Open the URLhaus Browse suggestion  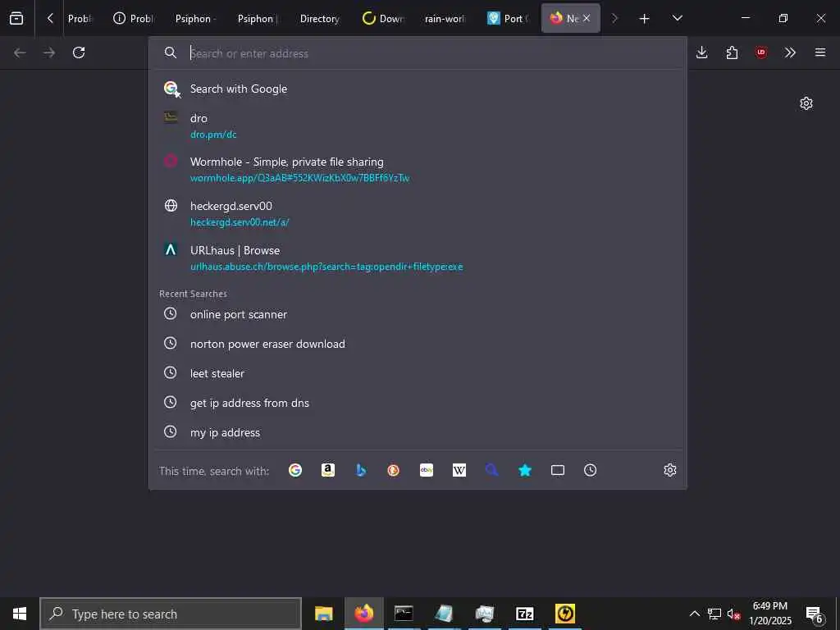[418, 258]
